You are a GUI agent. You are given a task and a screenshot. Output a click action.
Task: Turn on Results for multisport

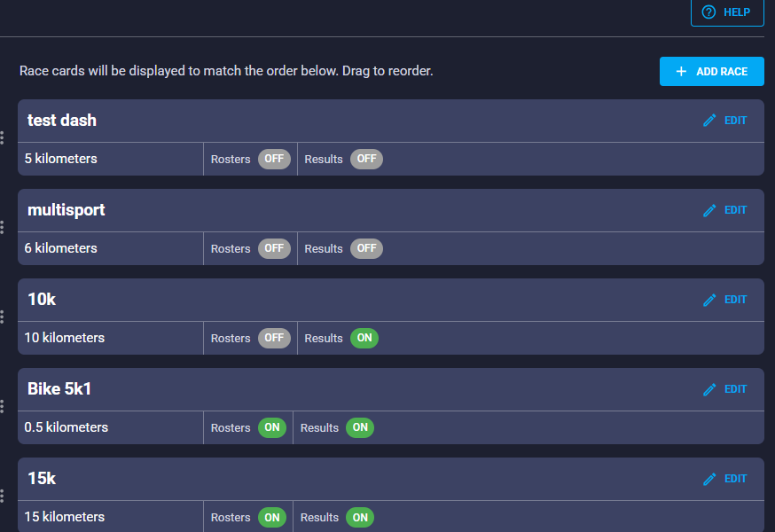click(x=367, y=248)
